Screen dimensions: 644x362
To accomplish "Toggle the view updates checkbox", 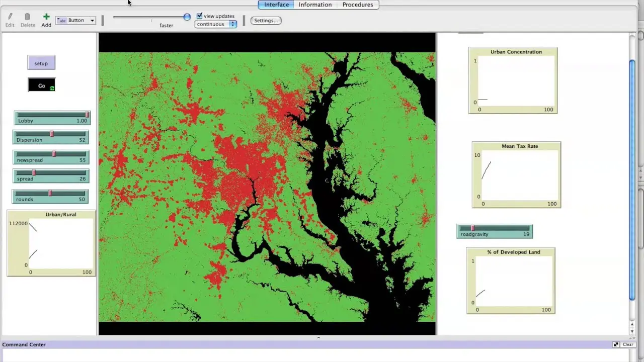I will tap(199, 16).
